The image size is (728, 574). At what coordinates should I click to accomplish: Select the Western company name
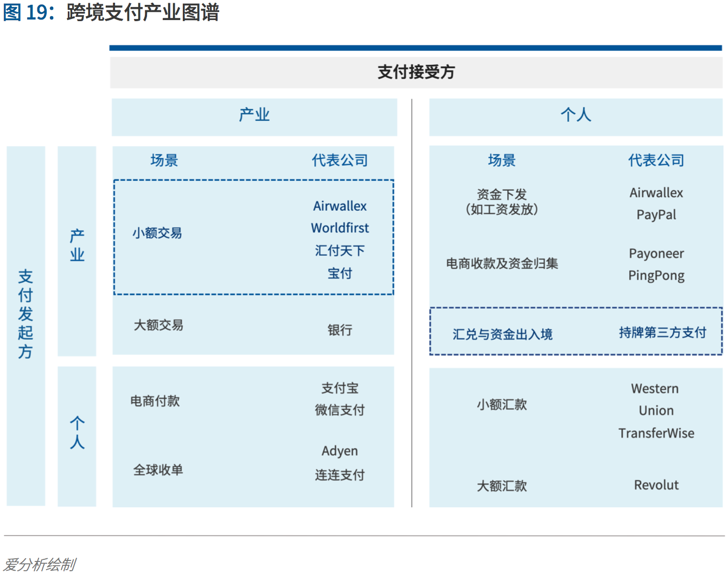[x=655, y=389]
